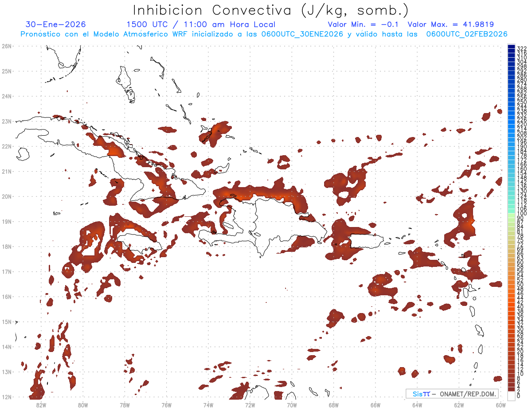The width and height of the screenshot is (532, 411).
Task: Click the '72W' longitude label
Action: pos(250,405)
